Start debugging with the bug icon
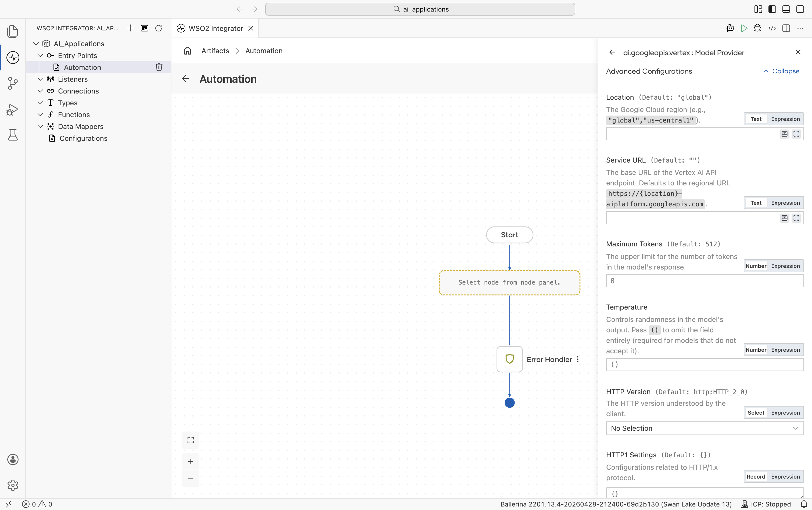 757,28
